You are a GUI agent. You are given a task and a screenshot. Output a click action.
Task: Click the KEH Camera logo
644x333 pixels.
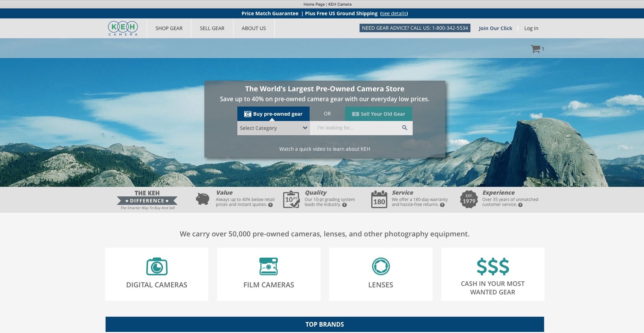coord(123,28)
